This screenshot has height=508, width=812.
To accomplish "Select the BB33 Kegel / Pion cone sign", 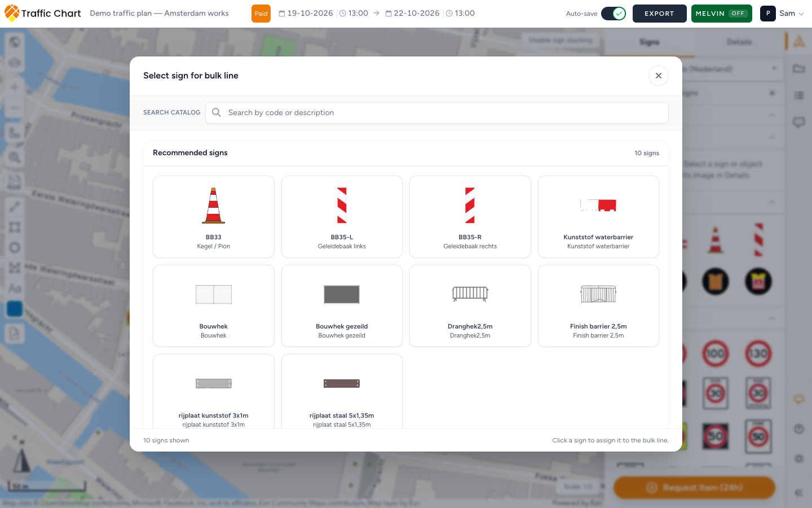I will (214, 217).
